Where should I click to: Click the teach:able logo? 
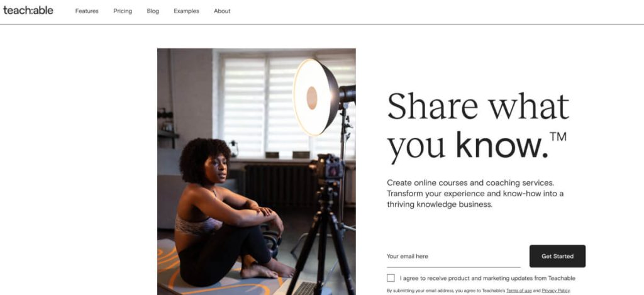[28, 11]
